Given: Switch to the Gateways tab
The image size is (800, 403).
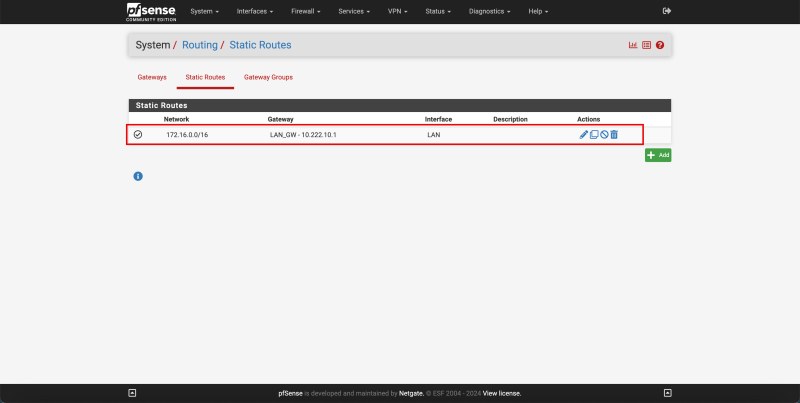Looking at the screenshot, I should coord(152,77).
